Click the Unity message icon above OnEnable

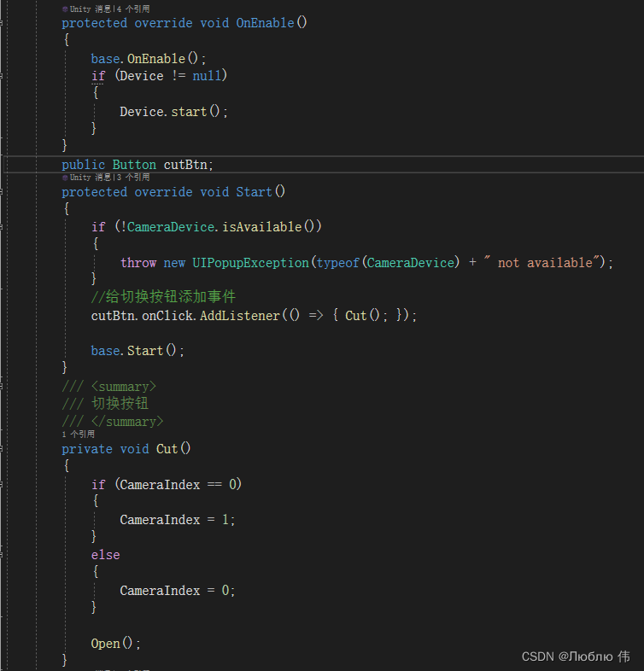(65, 9)
